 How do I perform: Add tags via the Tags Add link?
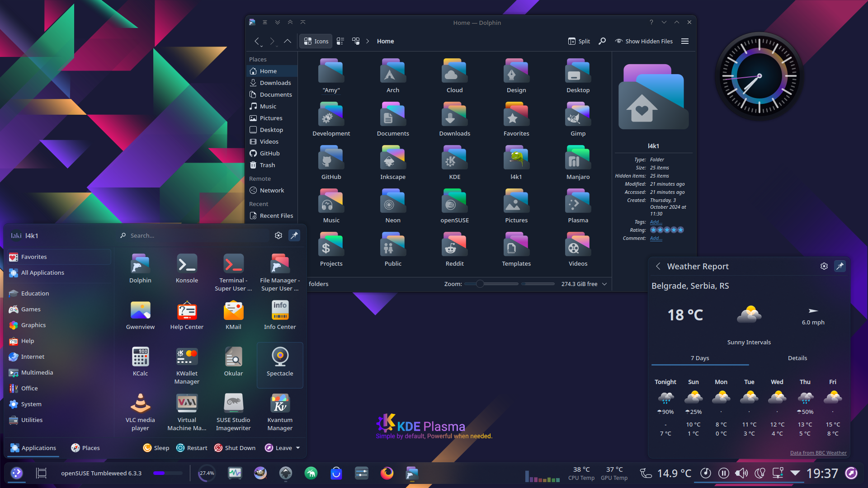tap(656, 222)
